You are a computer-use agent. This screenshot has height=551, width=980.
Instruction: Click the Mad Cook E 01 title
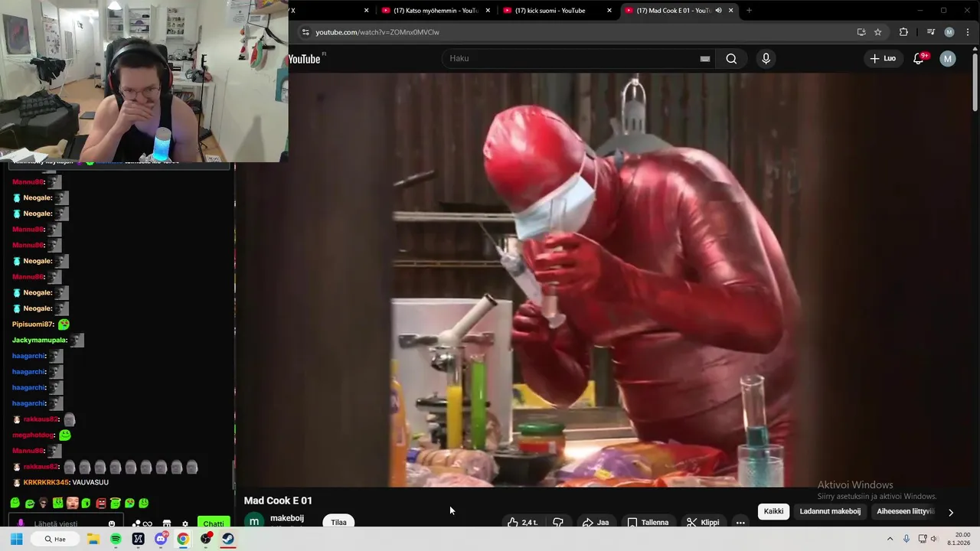278,500
